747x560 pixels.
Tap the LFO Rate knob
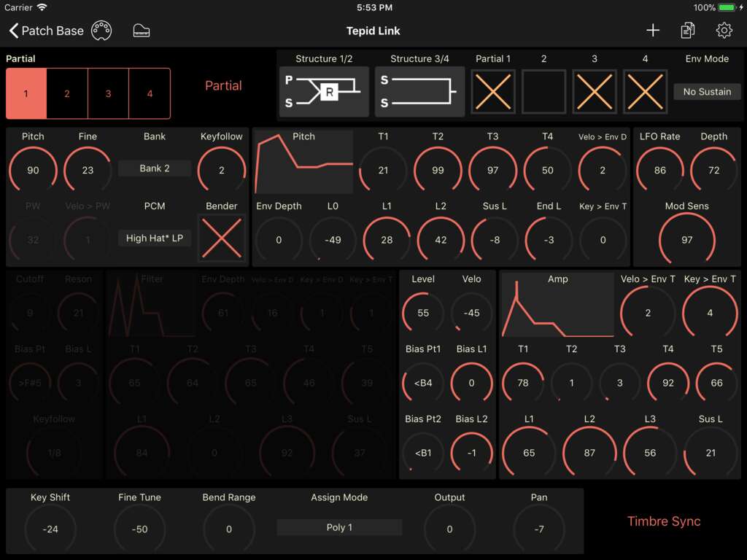point(659,170)
